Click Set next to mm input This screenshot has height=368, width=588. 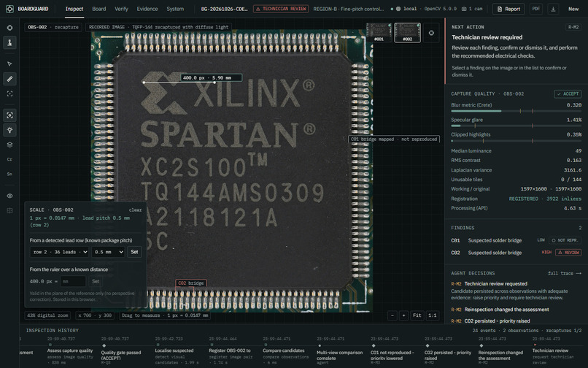point(96,281)
